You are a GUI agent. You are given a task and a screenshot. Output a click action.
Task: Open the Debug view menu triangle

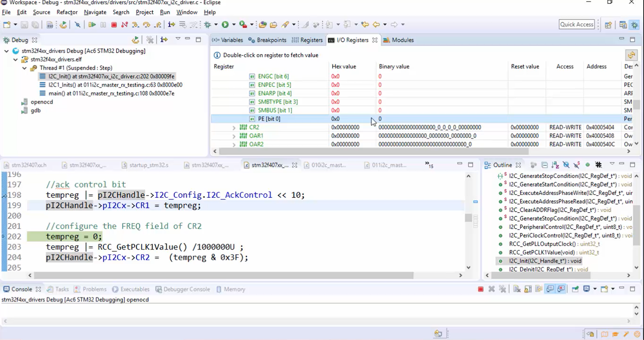click(x=178, y=39)
